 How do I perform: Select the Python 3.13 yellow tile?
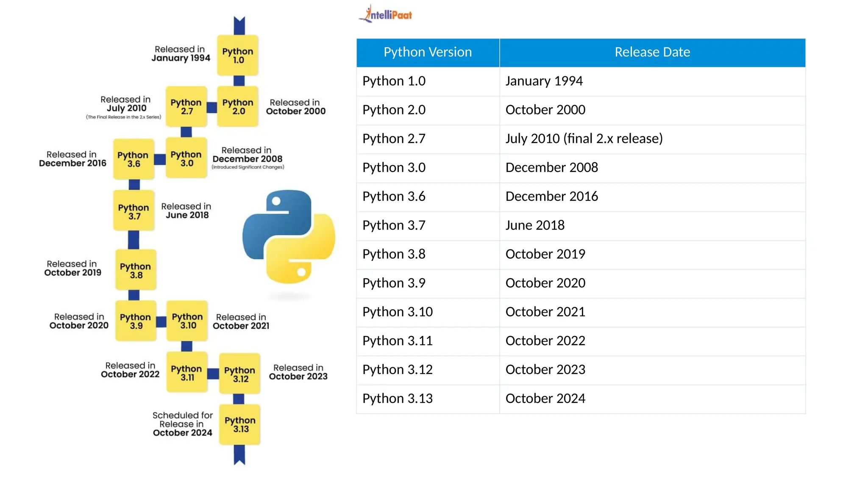[x=240, y=424]
